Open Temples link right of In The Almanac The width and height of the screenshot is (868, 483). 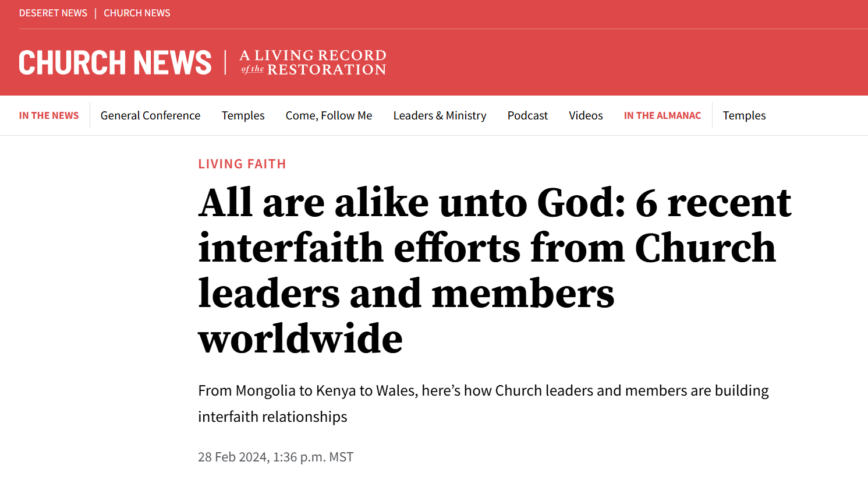coord(744,115)
